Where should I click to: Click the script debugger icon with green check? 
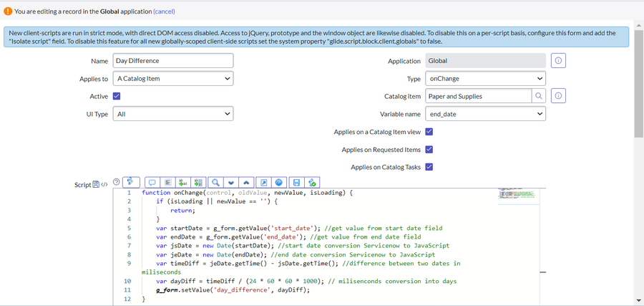pos(312,182)
